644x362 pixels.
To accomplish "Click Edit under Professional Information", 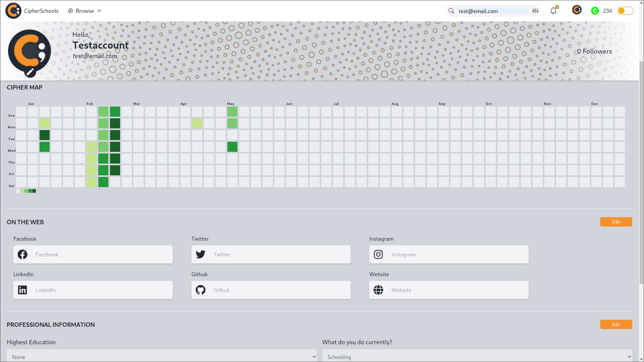I will coord(616,324).
